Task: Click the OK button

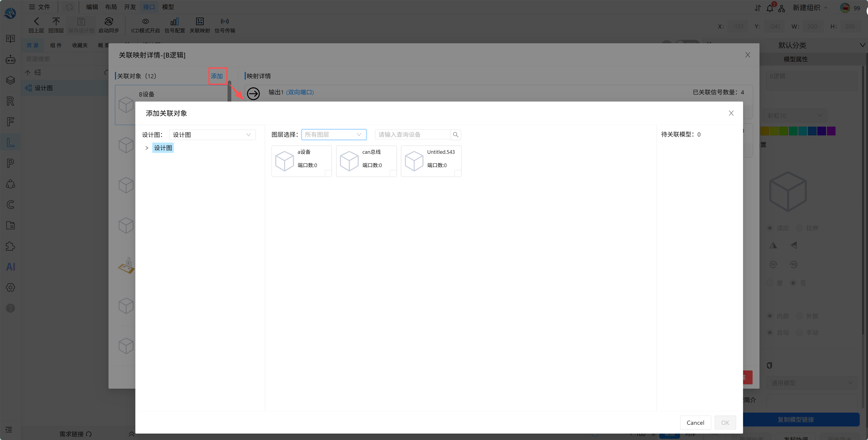Action: 725,423
